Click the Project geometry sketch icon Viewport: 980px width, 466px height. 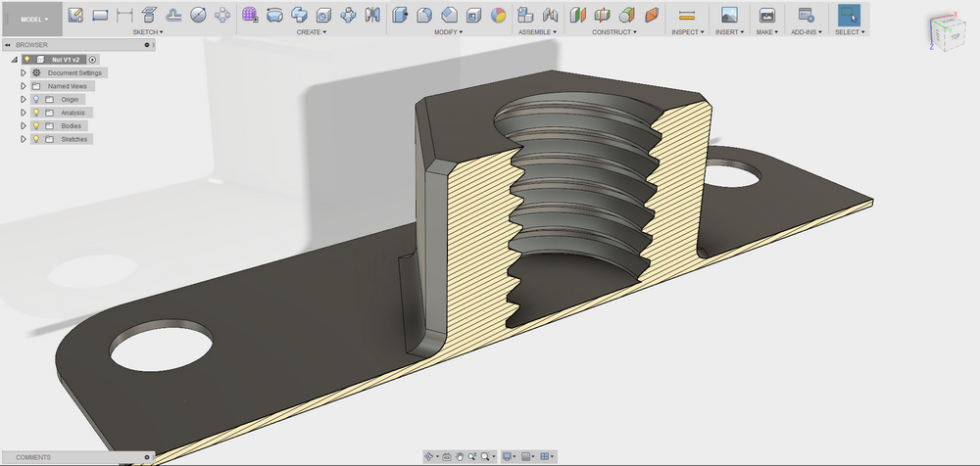(x=149, y=15)
